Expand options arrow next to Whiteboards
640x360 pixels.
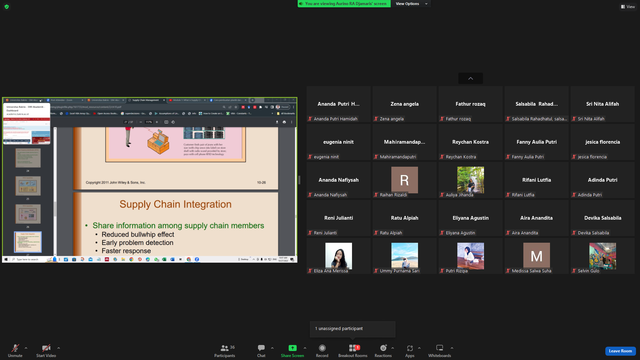pyautogui.click(x=452, y=348)
